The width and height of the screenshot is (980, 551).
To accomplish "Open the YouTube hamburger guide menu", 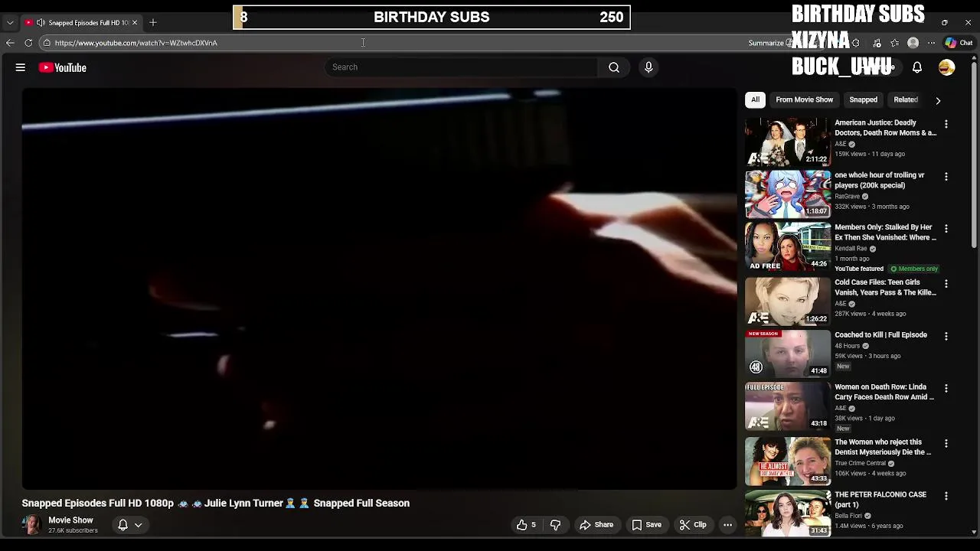I will click(x=21, y=67).
